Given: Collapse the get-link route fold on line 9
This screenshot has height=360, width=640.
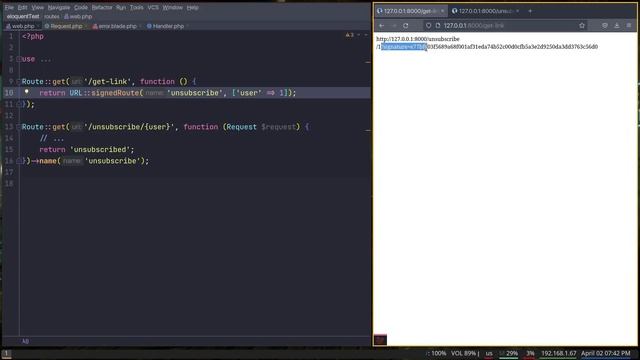Looking at the screenshot, I should [19, 82].
